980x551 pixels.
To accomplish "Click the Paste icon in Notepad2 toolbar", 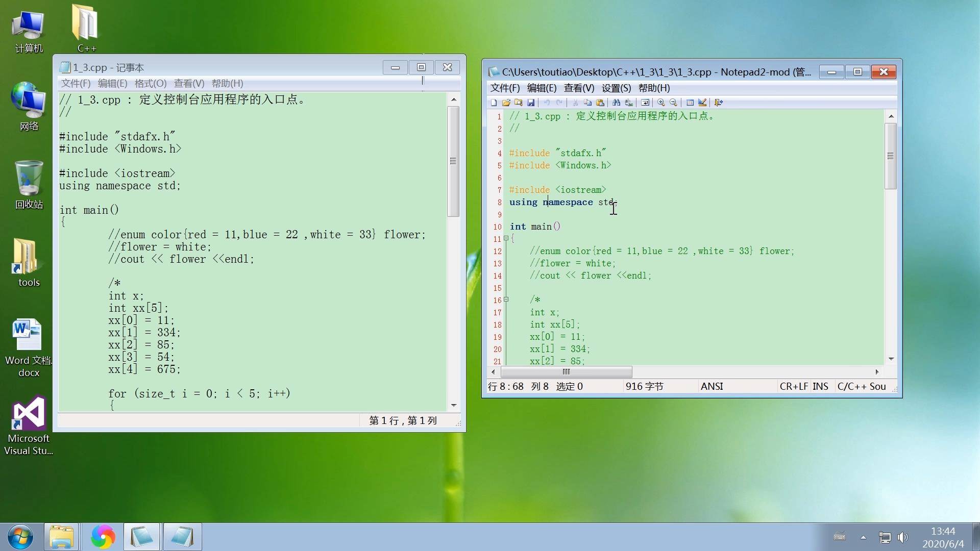I will click(x=600, y=103).
